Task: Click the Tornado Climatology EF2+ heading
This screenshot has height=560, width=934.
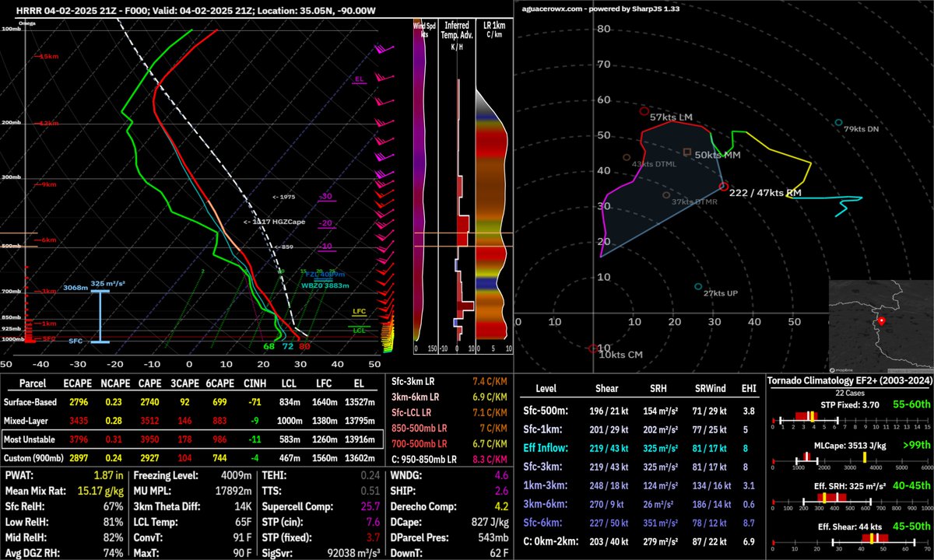Action: point(850,380)
